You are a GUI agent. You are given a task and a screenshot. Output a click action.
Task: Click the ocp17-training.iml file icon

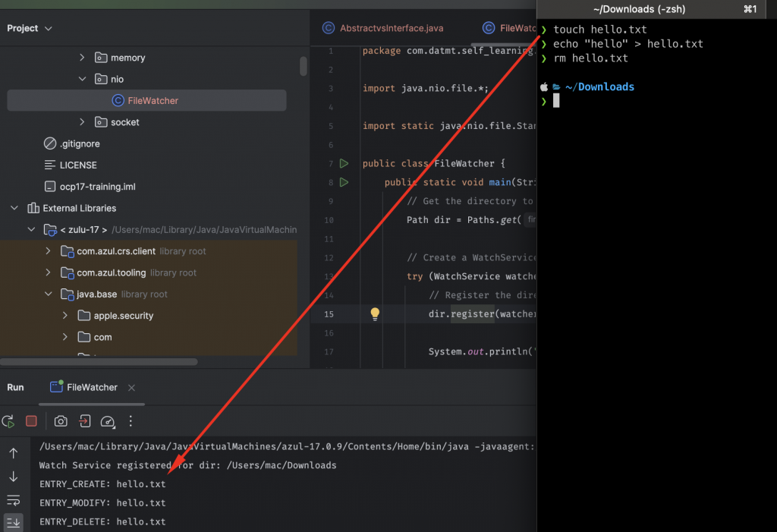pos(50,187)
